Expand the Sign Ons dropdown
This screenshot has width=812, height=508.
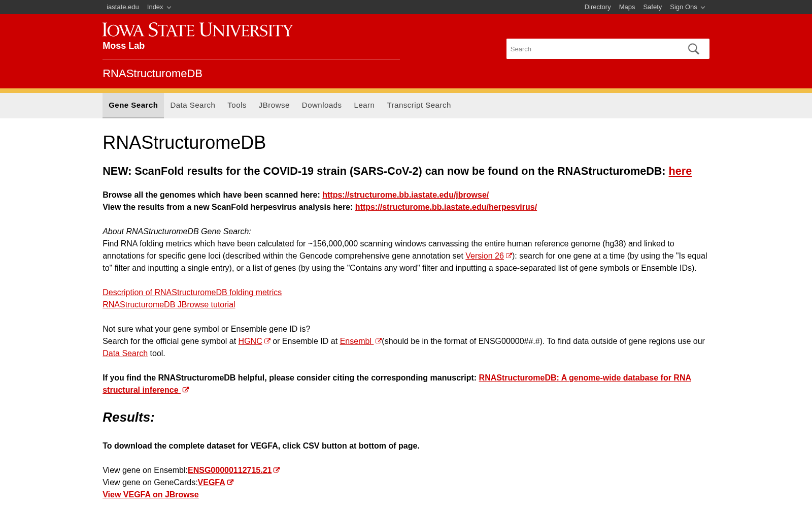(687, 7)
